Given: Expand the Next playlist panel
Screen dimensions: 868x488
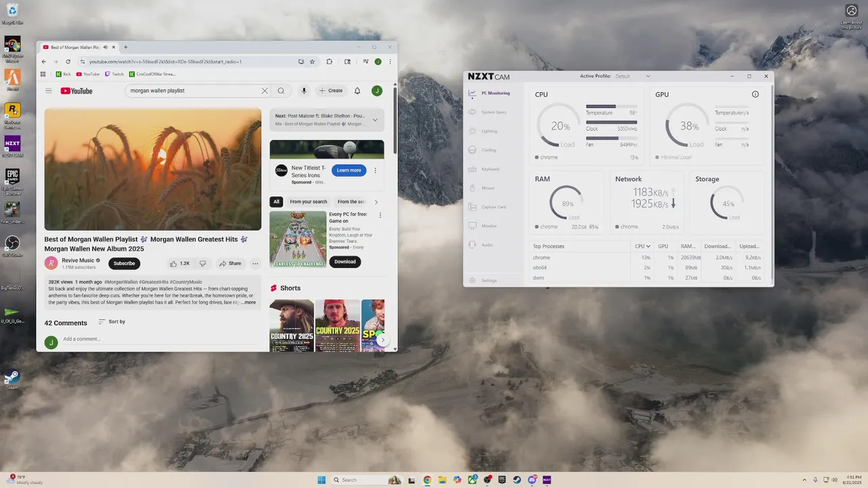Looking at the screenshot, I should (x=375, y=120).
